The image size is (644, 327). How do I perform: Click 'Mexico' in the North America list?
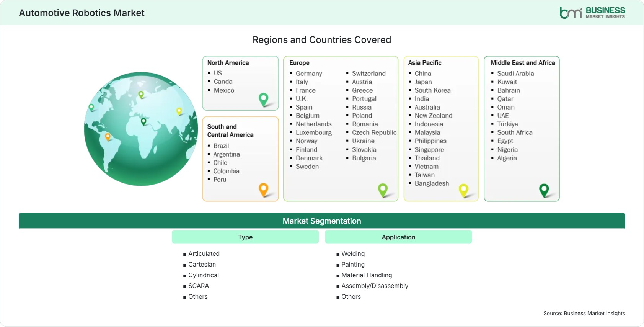(224, 90)
